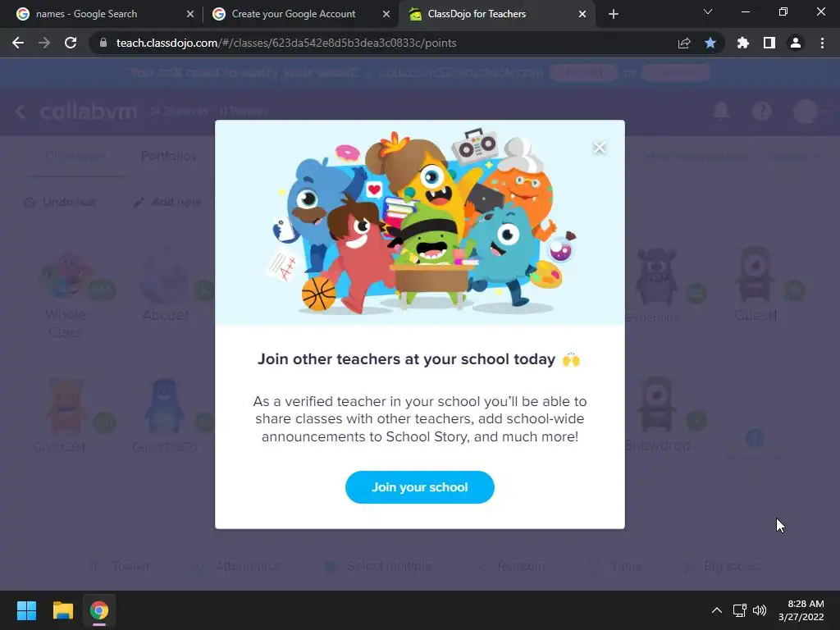The image size is (840, 630).
Task: Open network status tray icon
Action: coord(739,610)
